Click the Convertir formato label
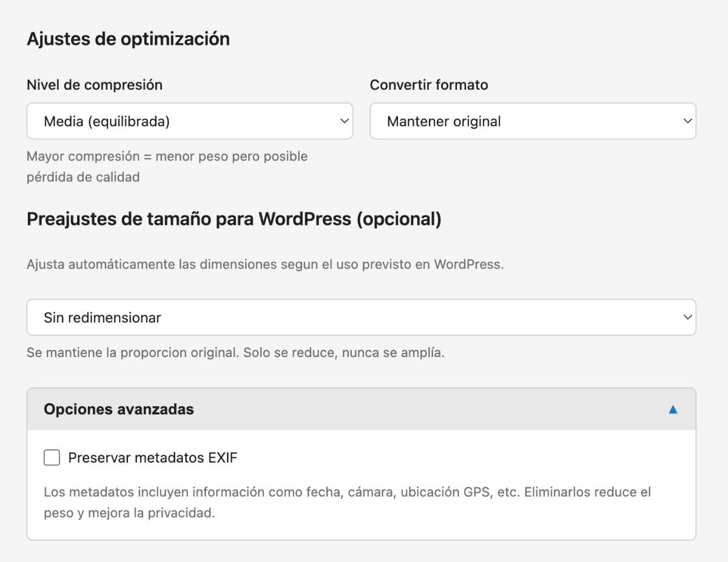Screen dimensions: 728x562 [428, 85]
